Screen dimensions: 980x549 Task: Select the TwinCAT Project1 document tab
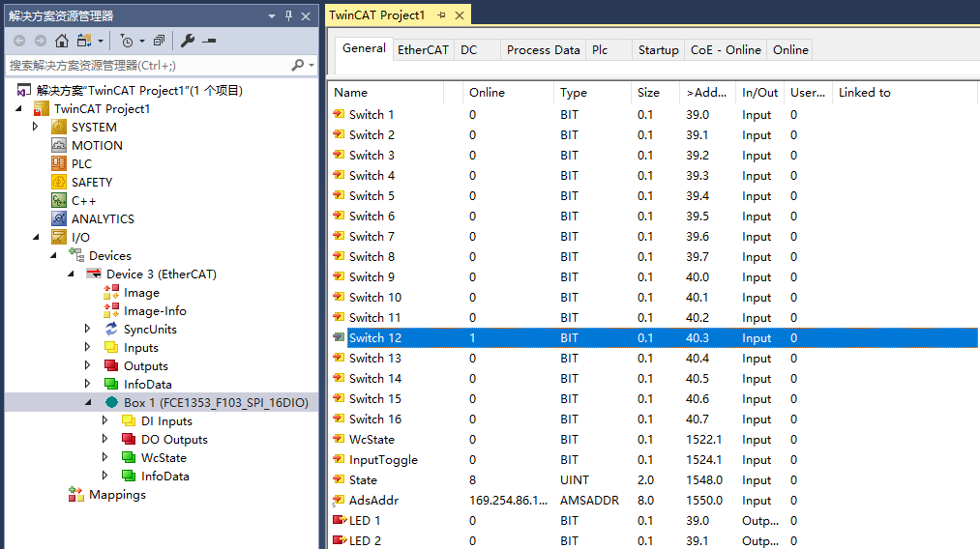(377, 15)
